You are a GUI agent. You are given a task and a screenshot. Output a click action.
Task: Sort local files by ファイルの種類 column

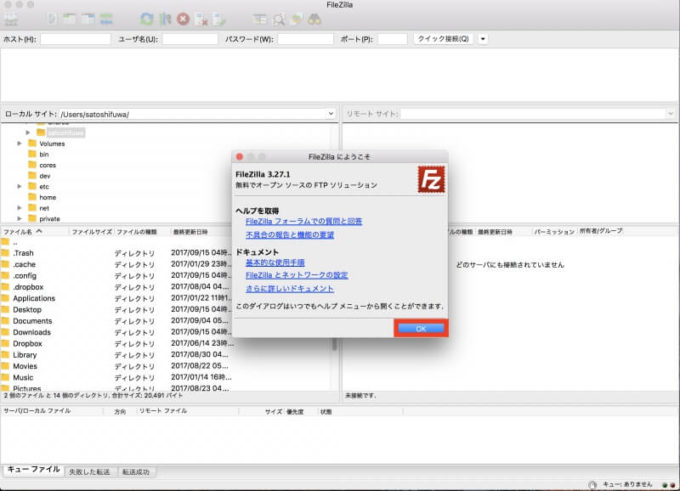click(141, 232)
